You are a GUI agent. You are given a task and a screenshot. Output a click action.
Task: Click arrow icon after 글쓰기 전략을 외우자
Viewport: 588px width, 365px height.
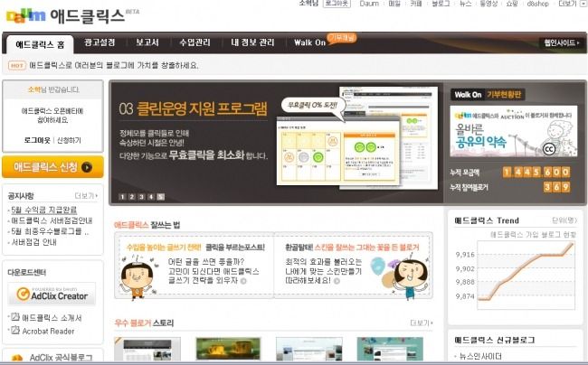click(243, 281)
